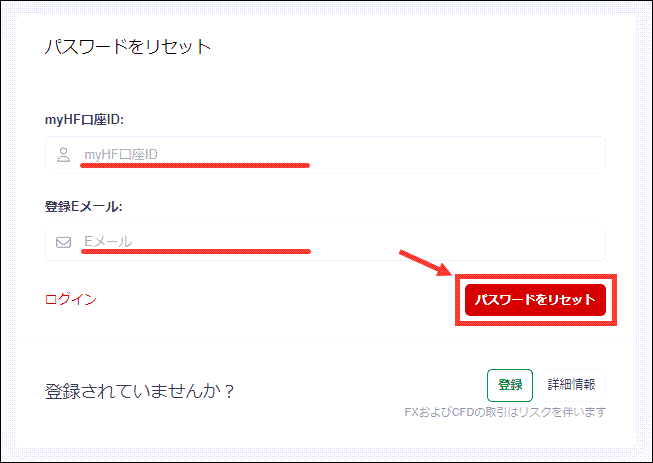Screen dimensions: 653x463
Task: Click the red highlight frame around reset button
Action: click(536, 300)
